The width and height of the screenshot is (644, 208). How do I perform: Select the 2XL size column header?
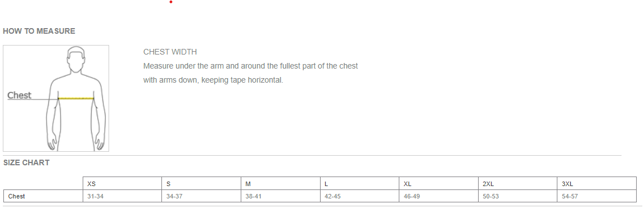pyautogui.click(x=518, y=184)
